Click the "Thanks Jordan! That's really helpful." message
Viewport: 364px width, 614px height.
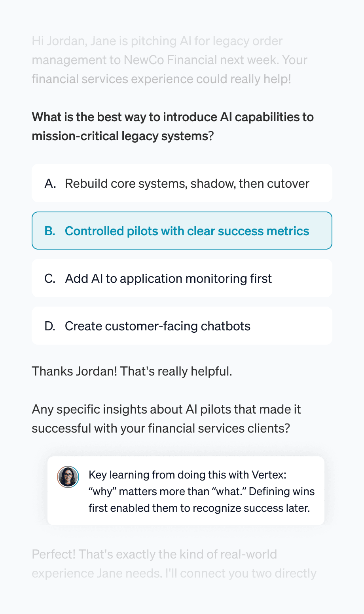[x=132, y=372]
